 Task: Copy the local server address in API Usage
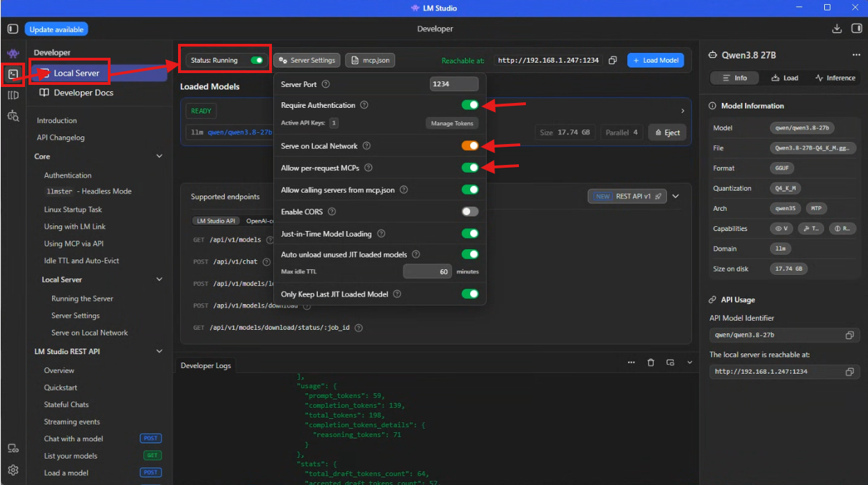point(849,372)
